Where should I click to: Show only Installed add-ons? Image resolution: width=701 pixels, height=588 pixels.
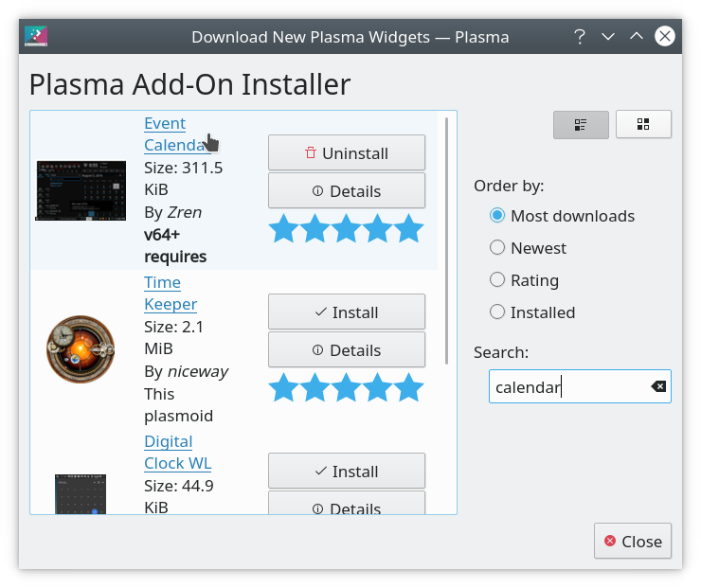[497, 312]
